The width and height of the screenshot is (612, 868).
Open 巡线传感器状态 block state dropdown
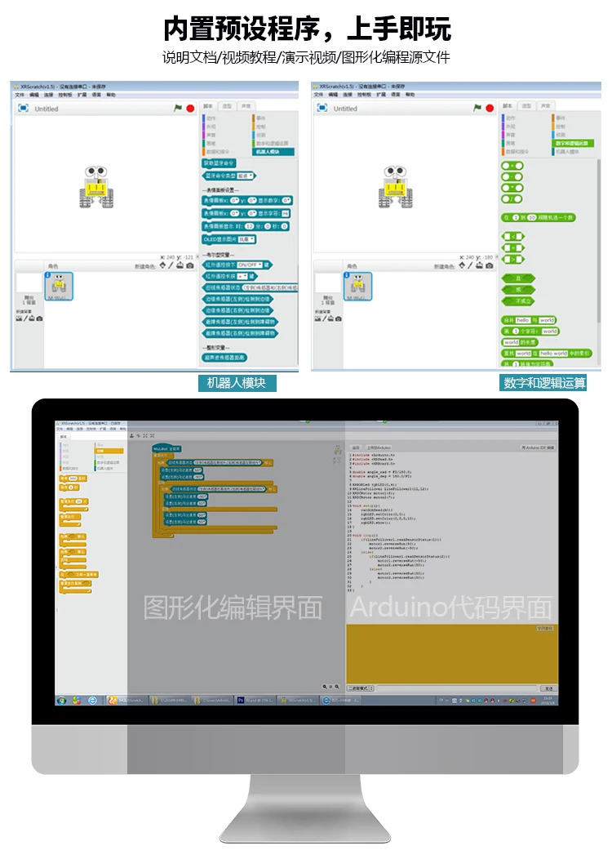point(269,288)
